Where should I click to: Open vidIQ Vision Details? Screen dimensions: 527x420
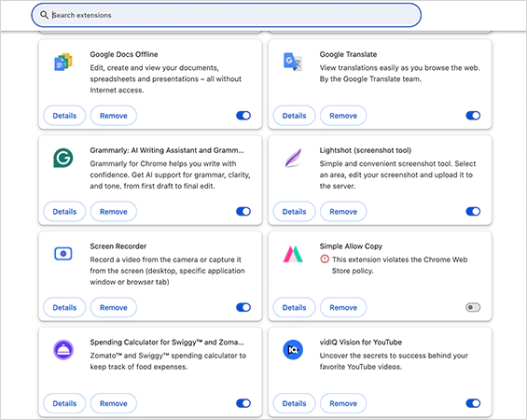coord(294,403)
